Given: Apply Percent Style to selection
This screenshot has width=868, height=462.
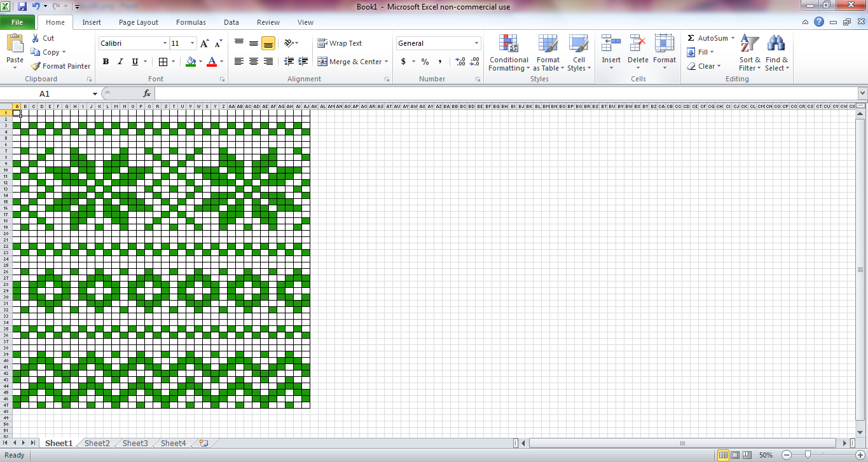Looking at the screenshot, I should pos(424,62).
